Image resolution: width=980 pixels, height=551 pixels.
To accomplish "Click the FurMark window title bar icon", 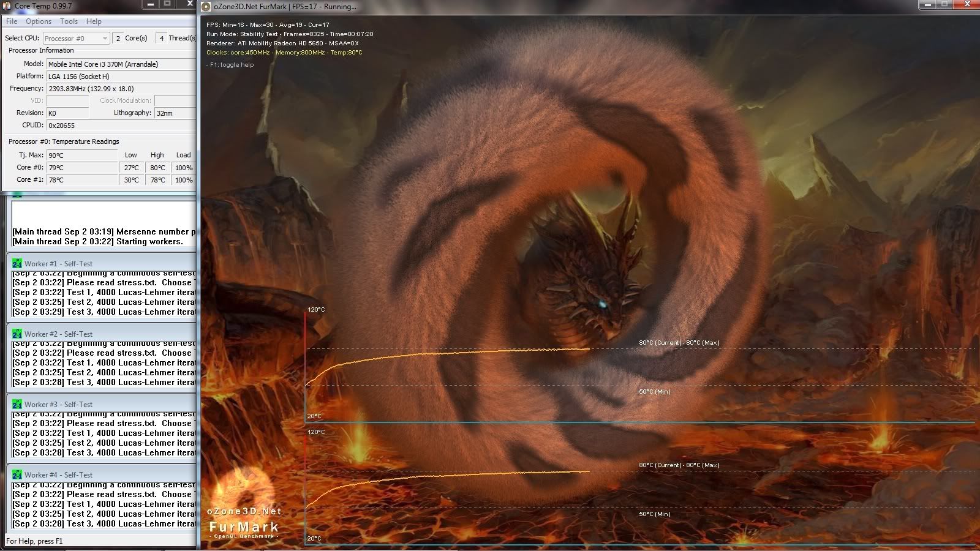I will [206, 7].
